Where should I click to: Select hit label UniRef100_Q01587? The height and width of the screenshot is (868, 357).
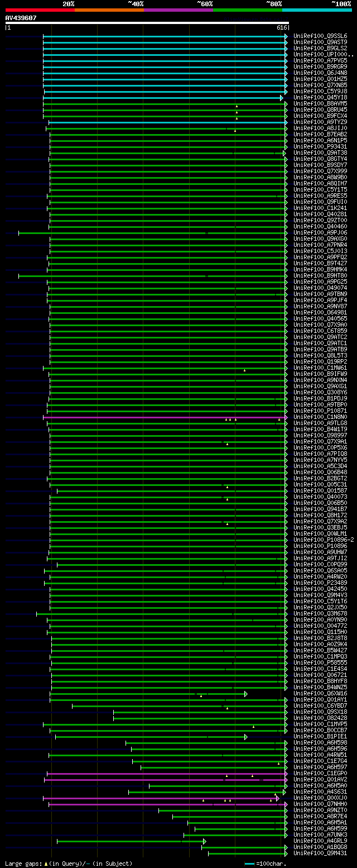[320, 491]
